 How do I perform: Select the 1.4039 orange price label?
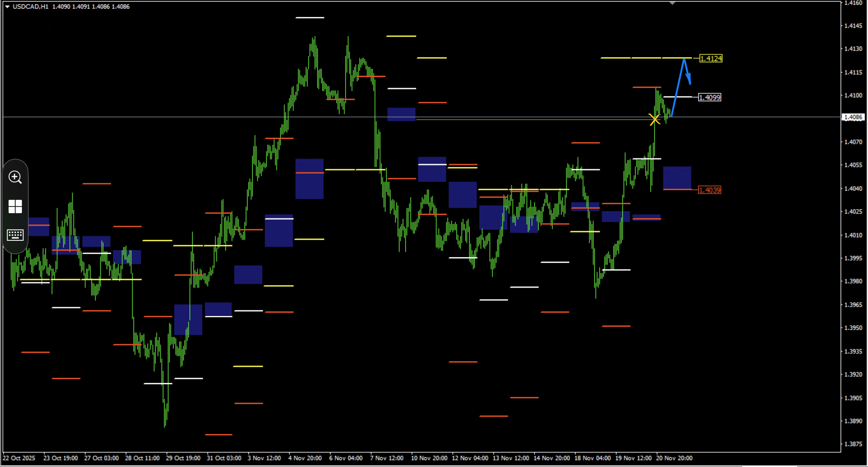point(710,190)
